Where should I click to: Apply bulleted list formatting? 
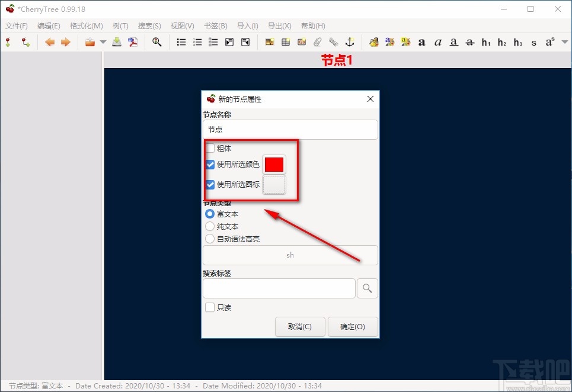pyautogui.click(x=181, y=42)
